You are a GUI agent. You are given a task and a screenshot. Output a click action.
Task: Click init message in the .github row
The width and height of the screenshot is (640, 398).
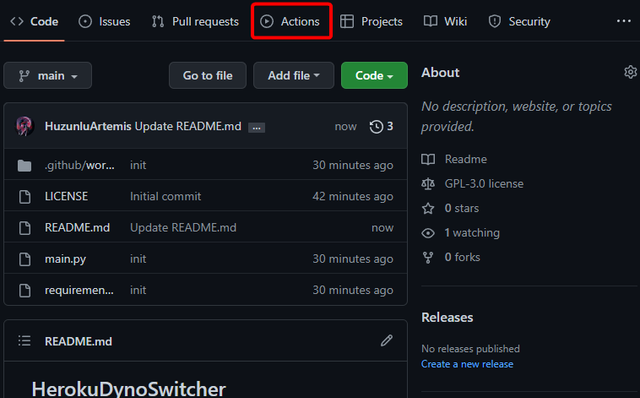[x=138, y=165]
